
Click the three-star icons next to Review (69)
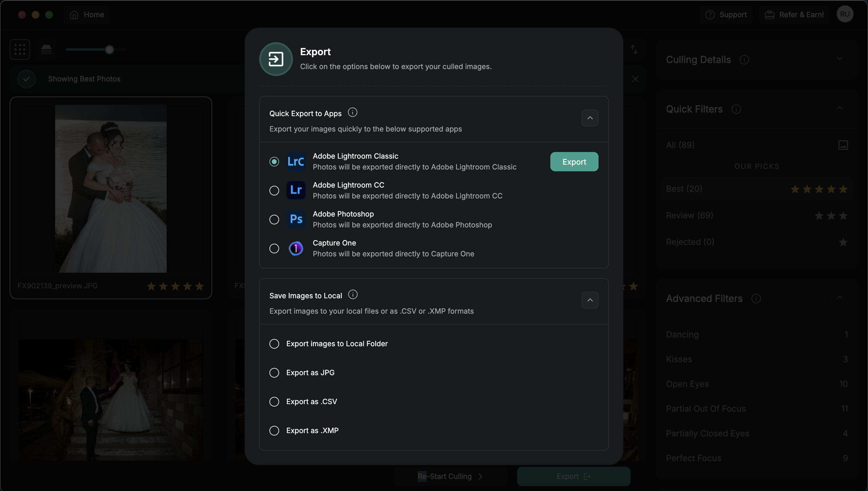831,215
